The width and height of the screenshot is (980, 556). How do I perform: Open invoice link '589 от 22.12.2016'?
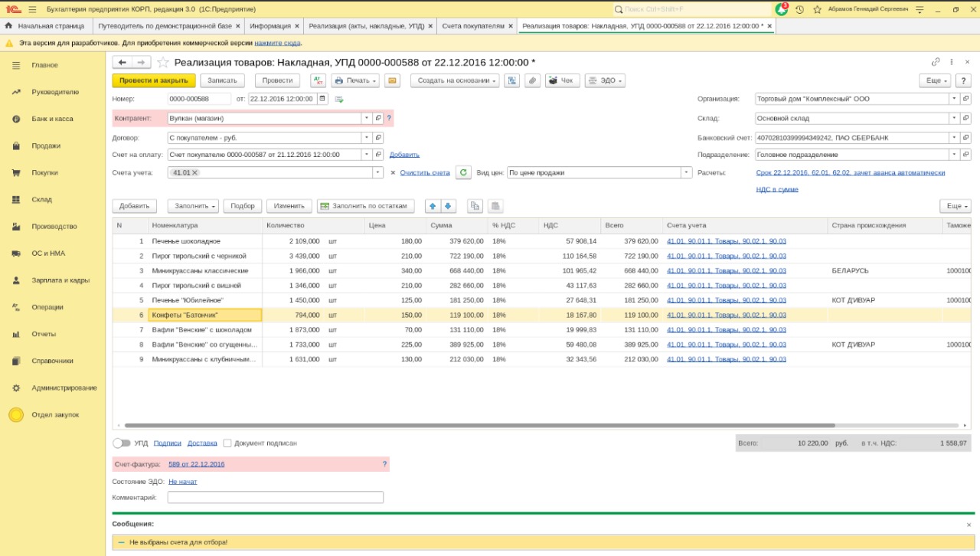(x=196, y=464)
